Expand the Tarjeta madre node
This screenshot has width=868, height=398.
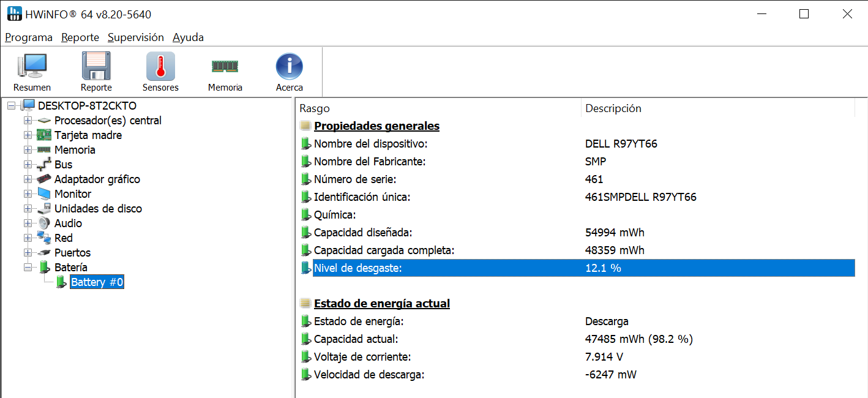[x=28, y=135]
